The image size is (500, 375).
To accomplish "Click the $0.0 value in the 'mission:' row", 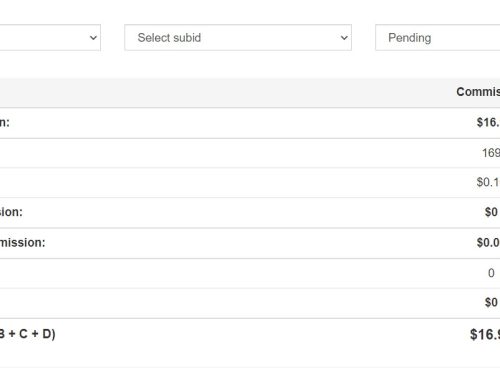I will click(x=488, y=242).
